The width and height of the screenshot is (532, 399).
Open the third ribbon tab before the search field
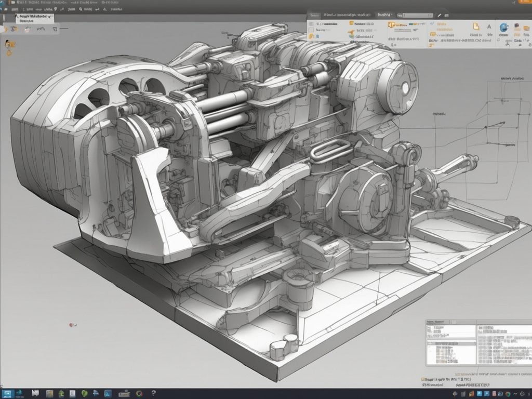[x=384, y=15]
